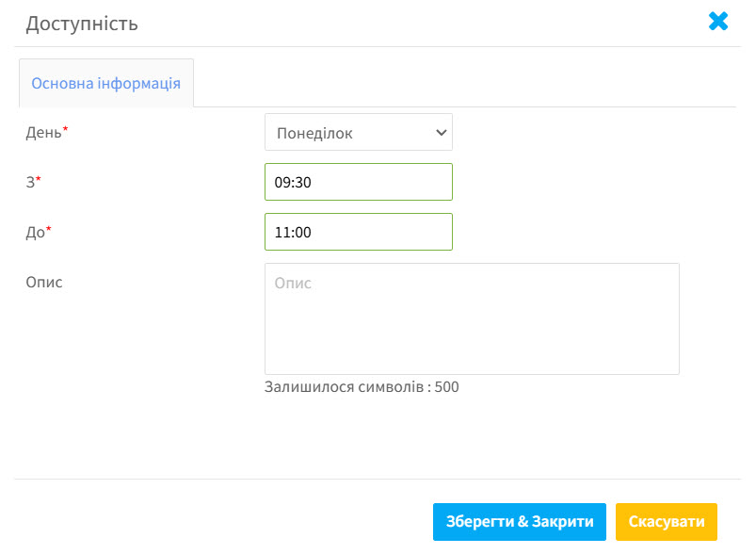The image size is (756, 554).
Task: Click the red asterisk next to День
Action: (66, 129)
